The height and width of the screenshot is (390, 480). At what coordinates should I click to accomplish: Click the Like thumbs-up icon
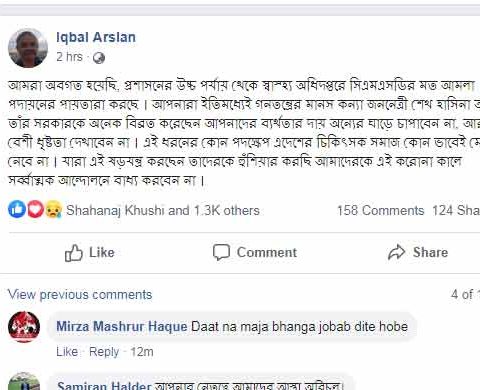pos(73,253)
